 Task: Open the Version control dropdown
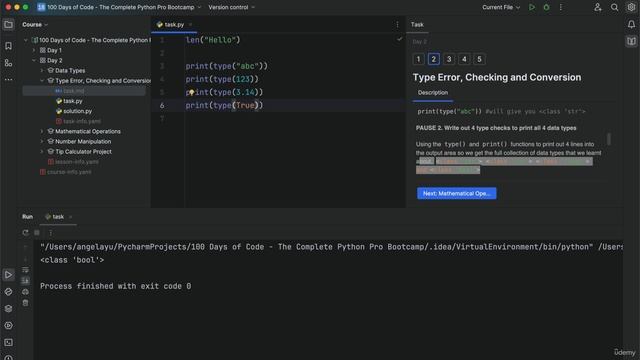click(x=231, y=7)
